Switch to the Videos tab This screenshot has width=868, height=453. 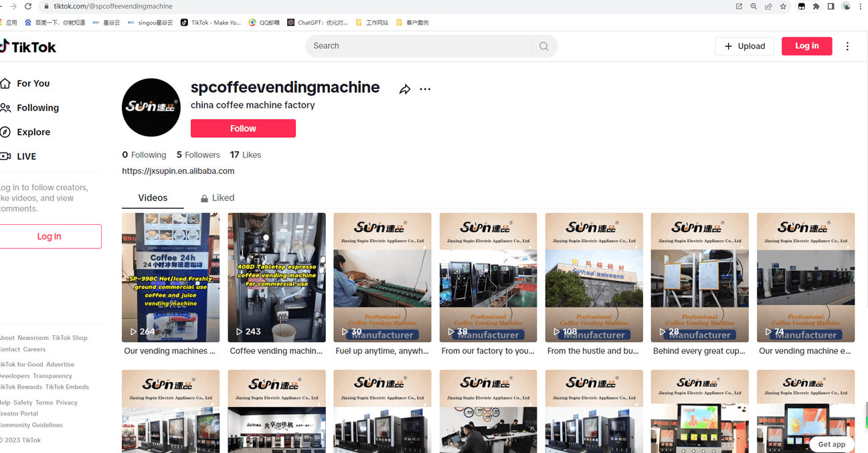tap(153, 198)
